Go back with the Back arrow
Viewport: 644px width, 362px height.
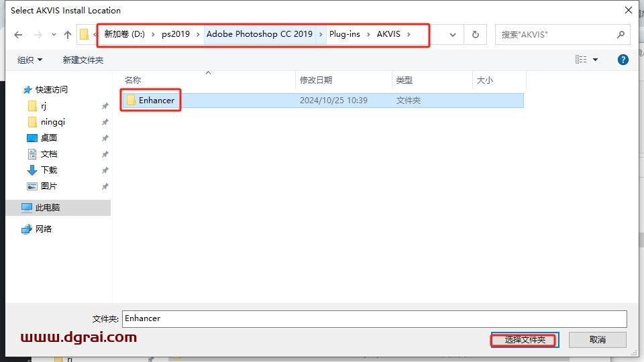click(18, 35)
